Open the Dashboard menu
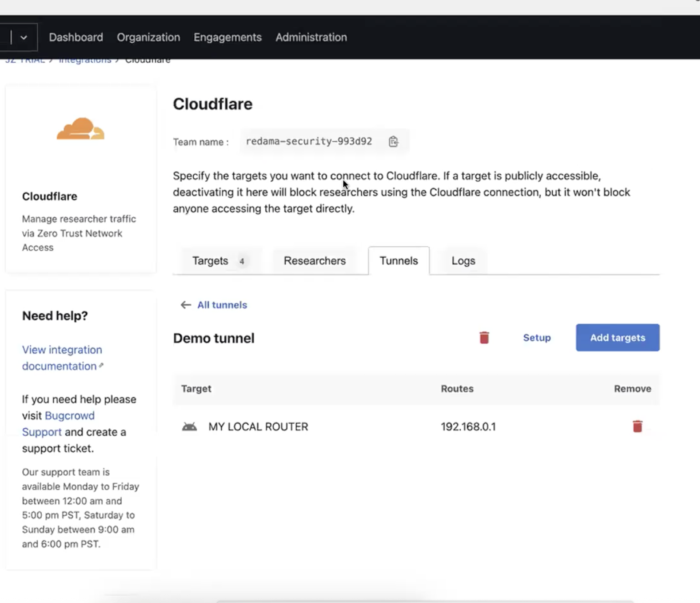The width and height of the screenshot is (700, 603). tap(76, 37)
